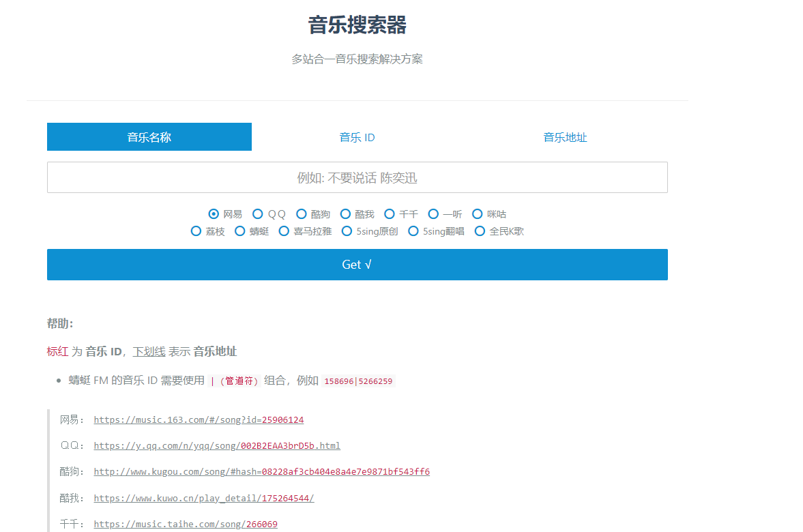Click the music name search input field
Viewport: 803px width, 532px height.
coord(357,178)
